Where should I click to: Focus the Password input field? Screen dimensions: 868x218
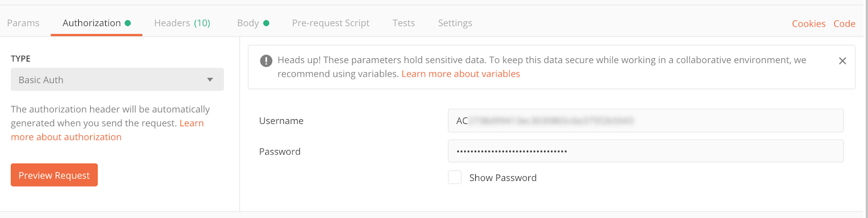(646, 151)
